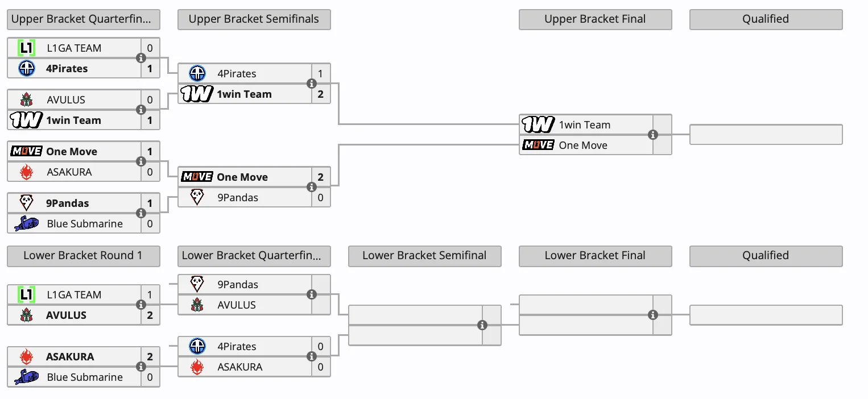Click 1win Team logo in Upper Bracket Semifinals
Image resolution: width=868 pixels, height=399 pixels.
coord(197,94)
